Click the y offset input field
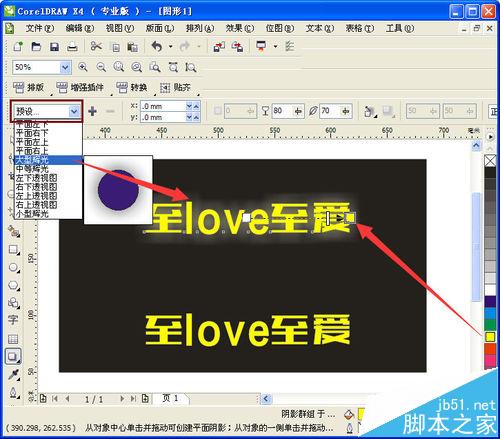The image size is (500, 439). pos(163,117)
